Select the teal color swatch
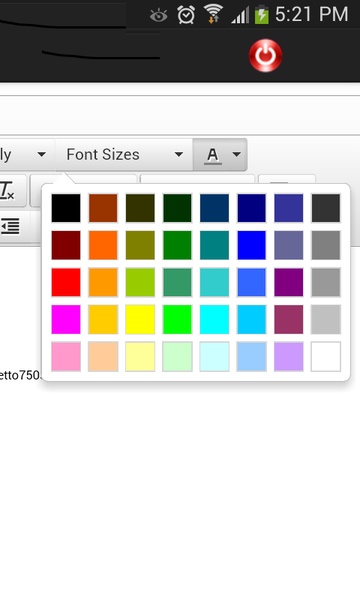 pyautogui.click(x=214, y=245)
